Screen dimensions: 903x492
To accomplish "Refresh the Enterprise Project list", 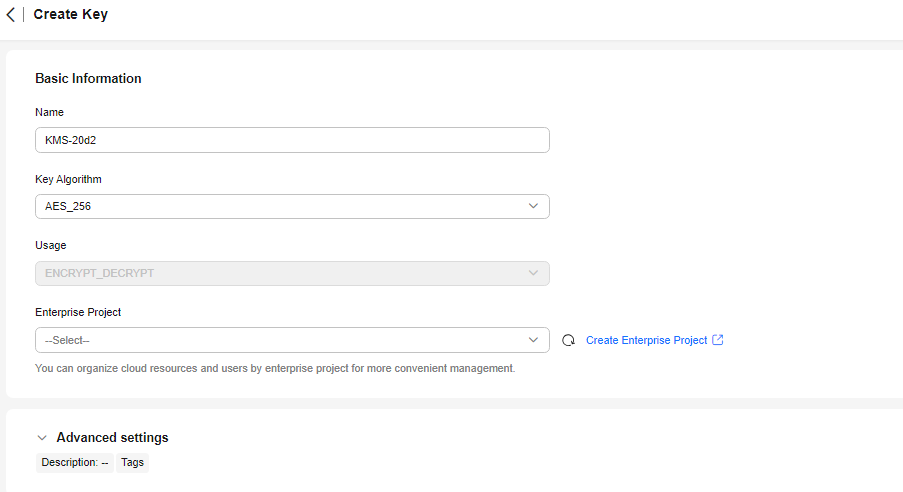I will coord(568,340).
